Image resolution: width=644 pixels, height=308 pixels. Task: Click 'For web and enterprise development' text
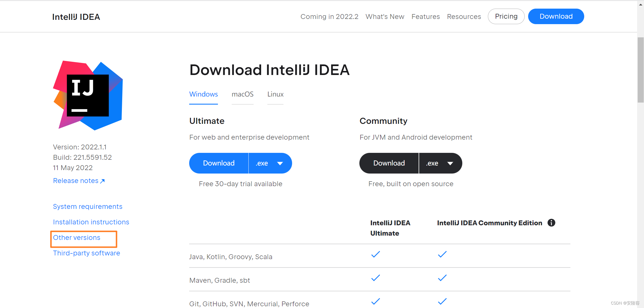[249, 137]
